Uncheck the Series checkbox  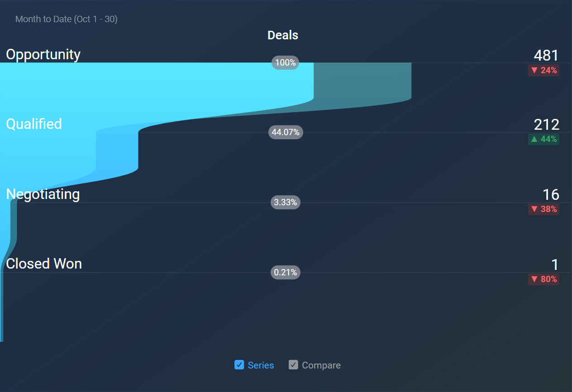(239, 364)
